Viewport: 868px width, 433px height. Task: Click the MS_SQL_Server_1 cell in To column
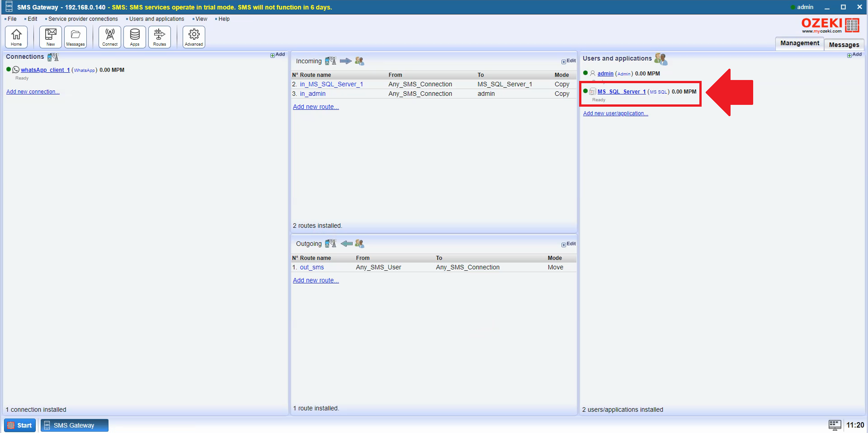(505, 84)
